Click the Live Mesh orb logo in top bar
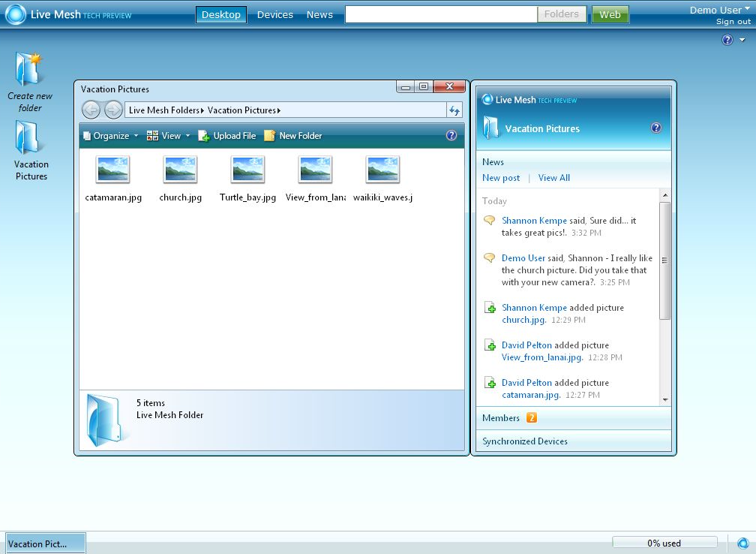Screen dimensions: 756x554 coord(16,14)
